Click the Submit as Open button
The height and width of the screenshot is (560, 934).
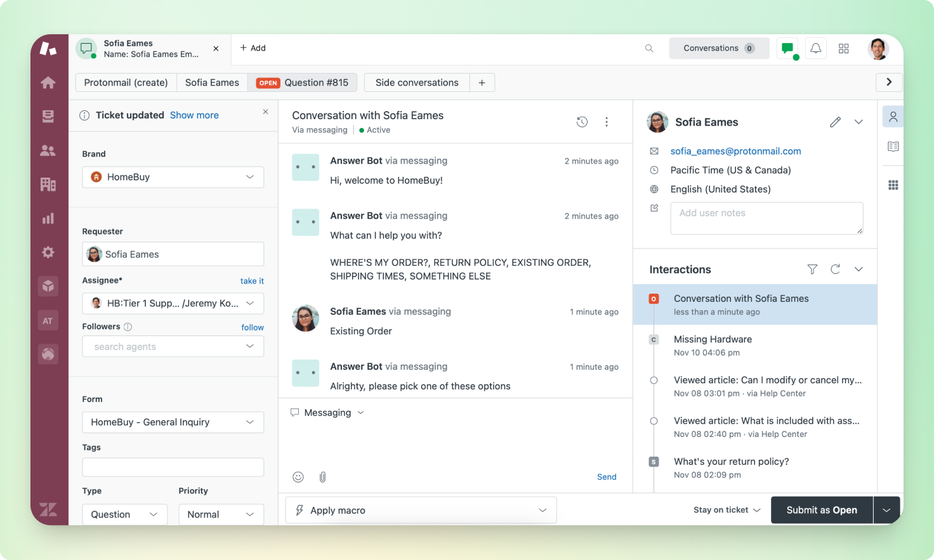(821, 510)
